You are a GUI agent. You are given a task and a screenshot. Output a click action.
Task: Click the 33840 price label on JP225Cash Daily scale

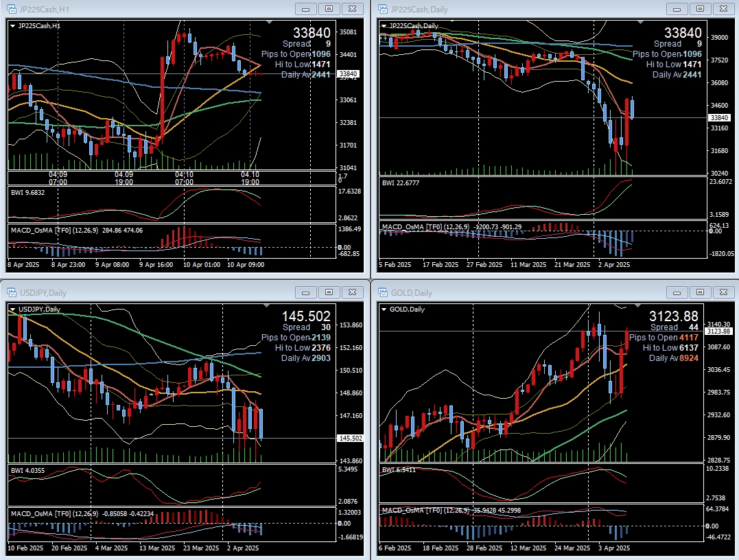tap(720, 118)
